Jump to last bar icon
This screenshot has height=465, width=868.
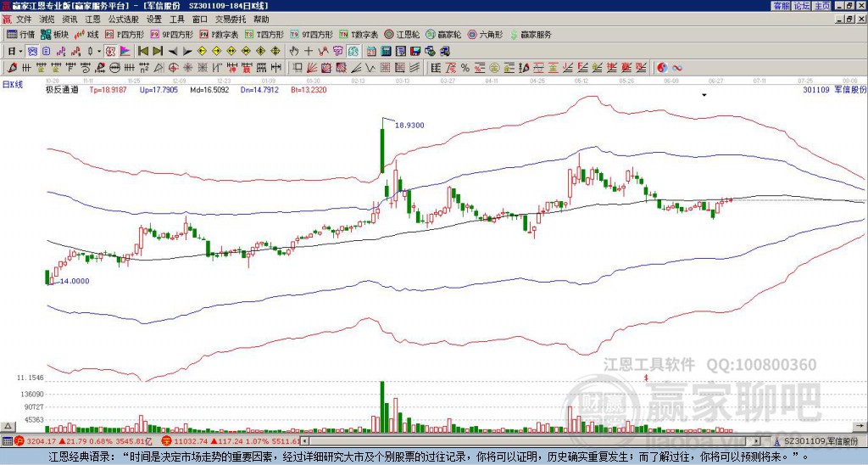158,52
